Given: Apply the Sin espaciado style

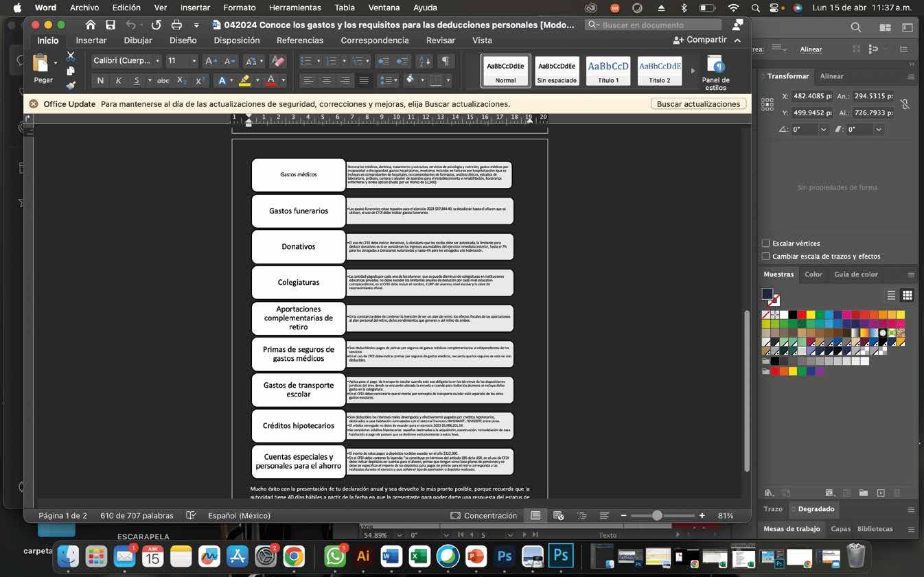Looking at the screenshot, I should [557, 71].
